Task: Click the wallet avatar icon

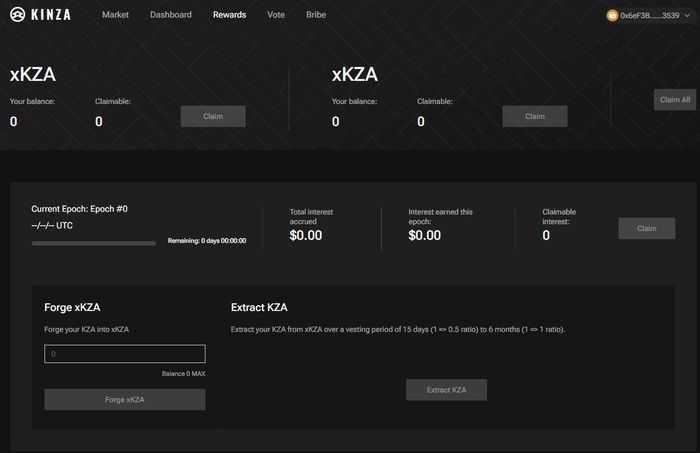Action: pyautogui.click(x=612, y=16)
